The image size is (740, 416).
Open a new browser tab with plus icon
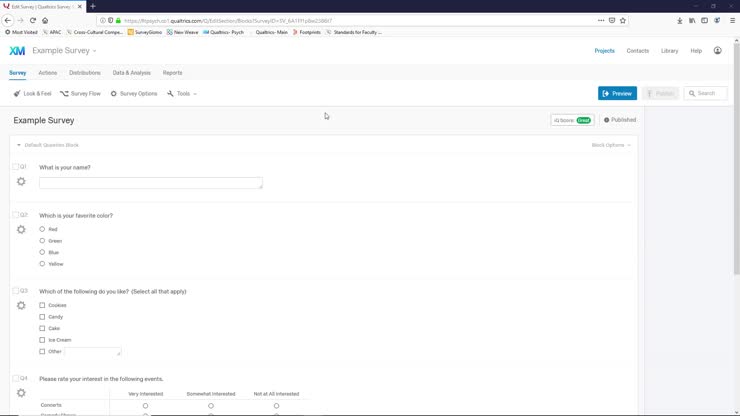click(93, 6)
